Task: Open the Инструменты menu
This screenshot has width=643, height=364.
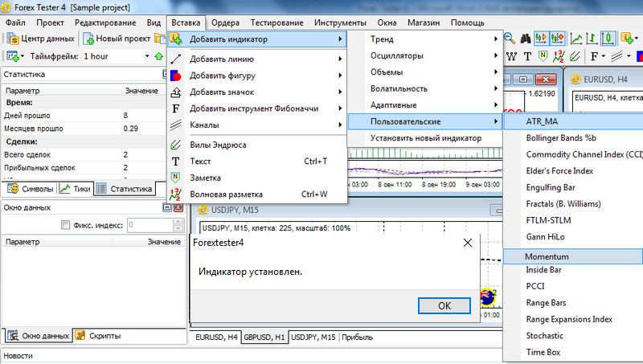Action: pos(340,22)
